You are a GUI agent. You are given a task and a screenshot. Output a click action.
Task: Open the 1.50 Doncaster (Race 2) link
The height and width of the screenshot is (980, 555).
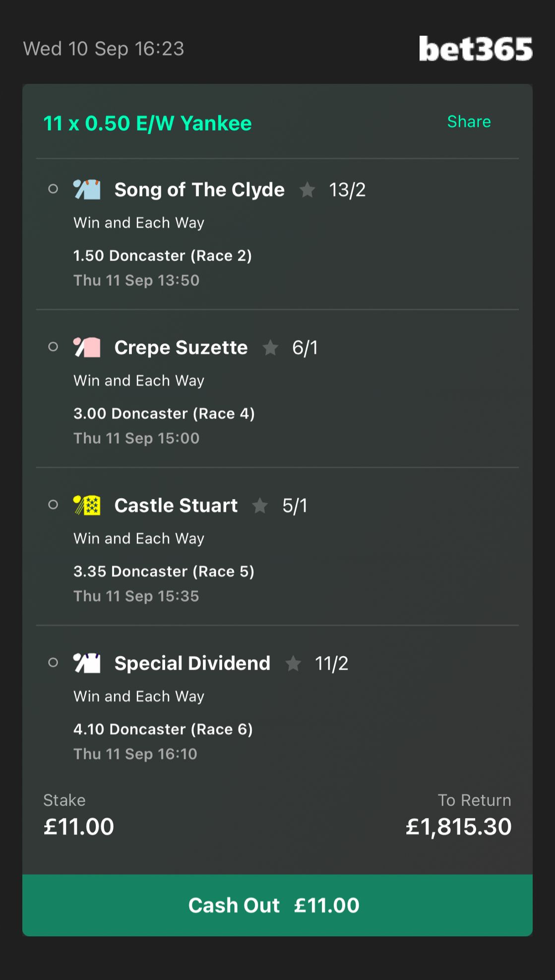163,256
